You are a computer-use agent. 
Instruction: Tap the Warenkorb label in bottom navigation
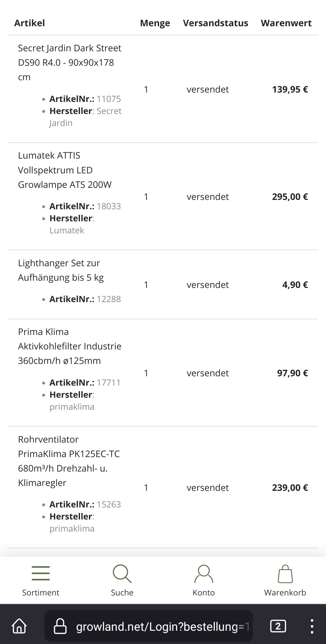point(285,592)
